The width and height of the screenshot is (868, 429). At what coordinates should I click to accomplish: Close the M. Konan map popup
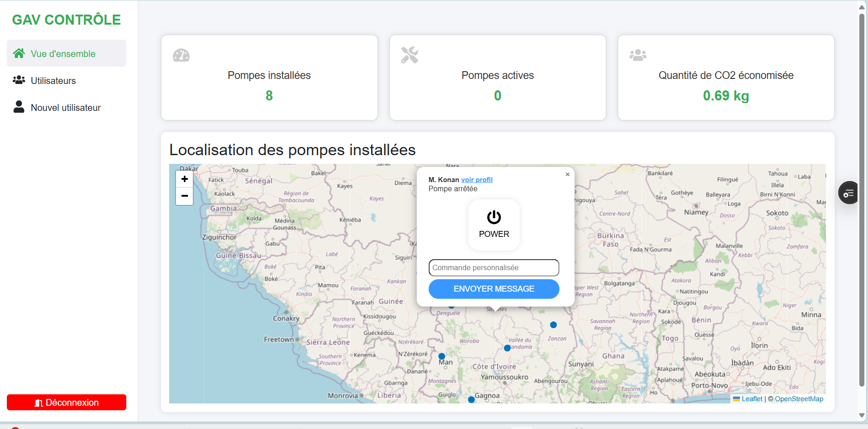pos(568,174)
